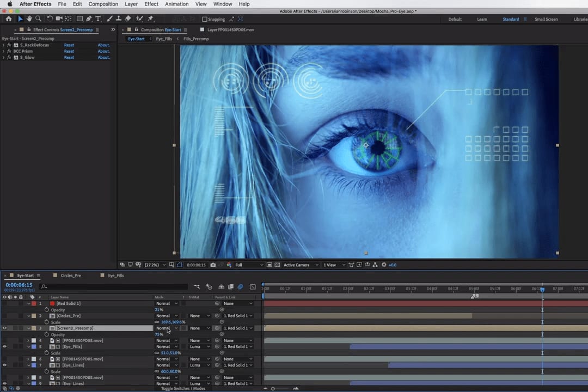This screenshot has height=392, width=588.
Task: Choose the Pen tool
Action: coord(89,19)
